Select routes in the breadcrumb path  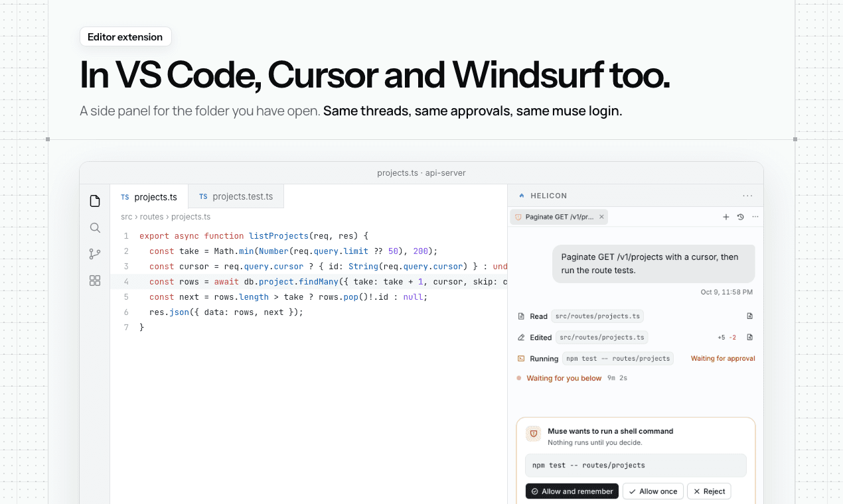152,217
